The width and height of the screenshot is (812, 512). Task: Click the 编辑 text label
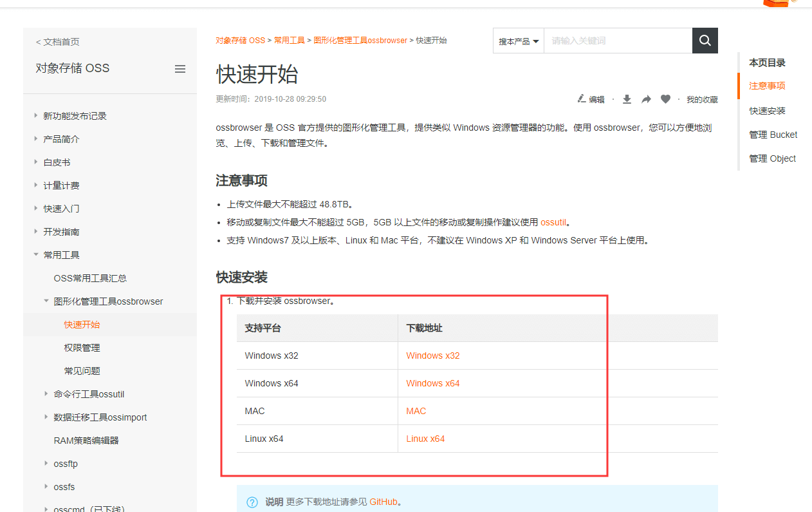point(596,100)
